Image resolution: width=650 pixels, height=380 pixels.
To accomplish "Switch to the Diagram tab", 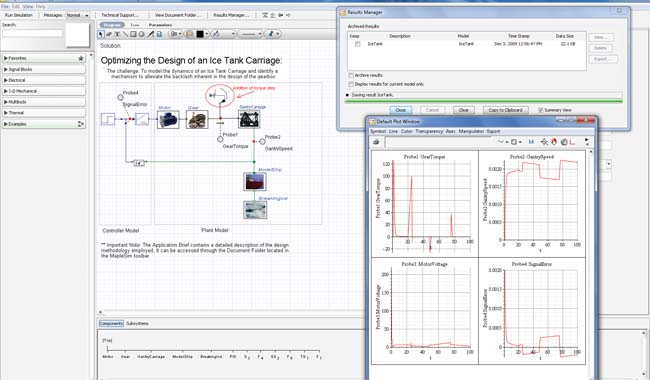I will (112, 25).
